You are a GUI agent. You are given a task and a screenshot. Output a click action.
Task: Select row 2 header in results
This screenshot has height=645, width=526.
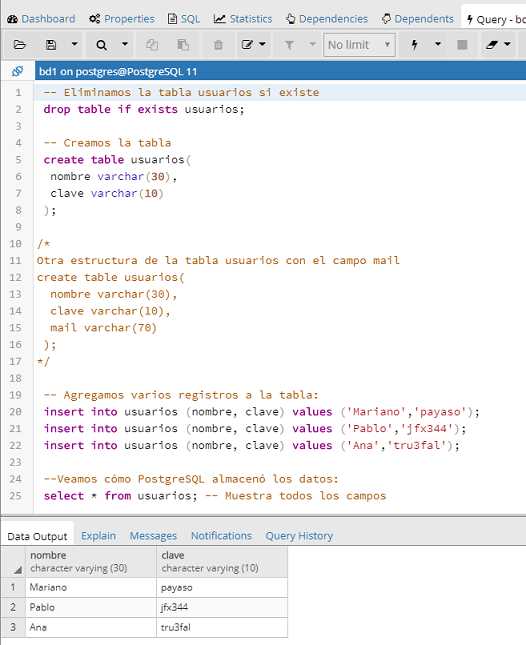(x=13, y=607)
